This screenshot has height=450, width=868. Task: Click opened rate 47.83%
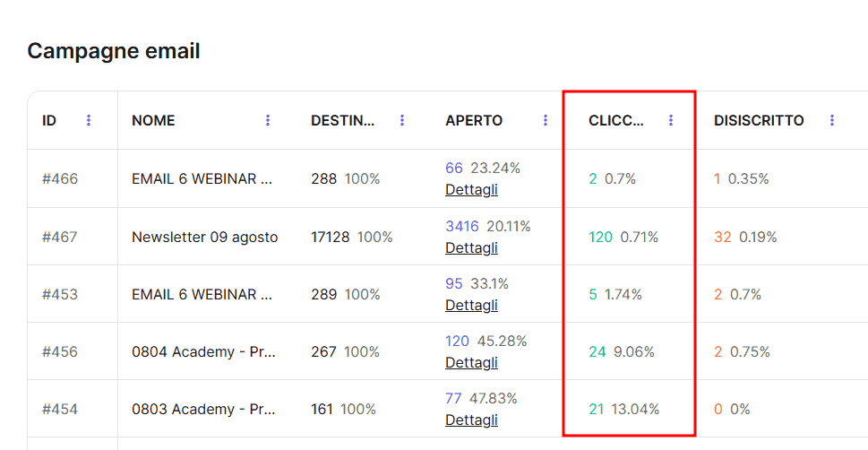coord(493,399)
